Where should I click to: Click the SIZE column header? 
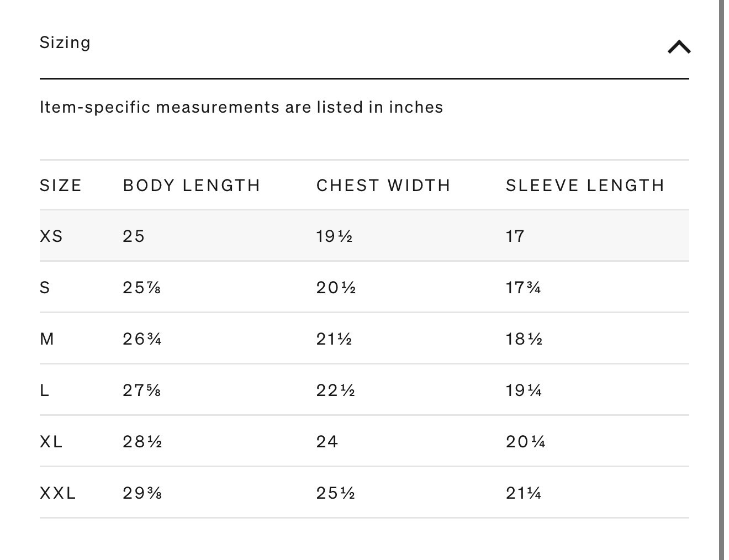[x=61, y=186]
